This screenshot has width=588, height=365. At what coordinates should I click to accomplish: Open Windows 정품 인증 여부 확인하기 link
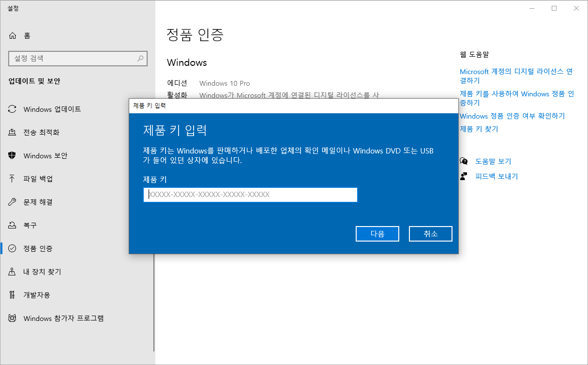(x=512, y=116)
